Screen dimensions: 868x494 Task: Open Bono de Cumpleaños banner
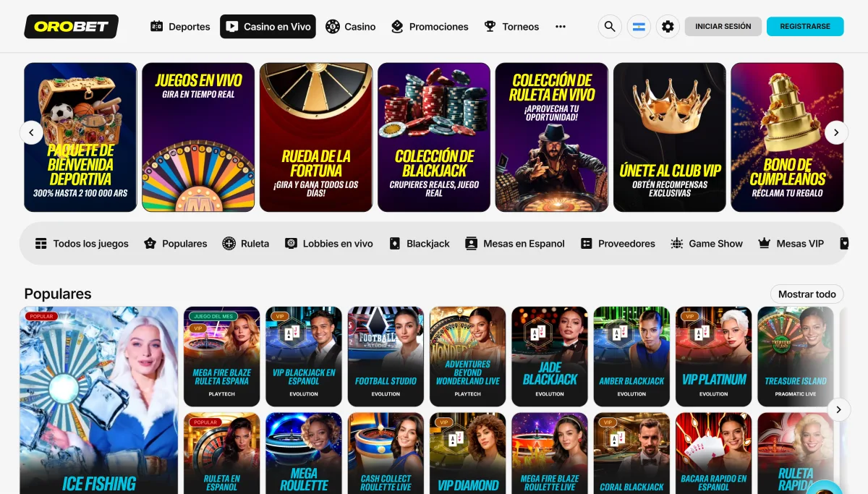tap(787, 137)
